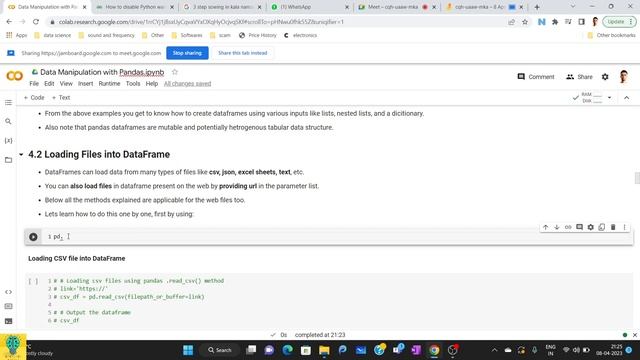Collapse the 4.2 Loading Files into DataFrame section

(21, 155)
